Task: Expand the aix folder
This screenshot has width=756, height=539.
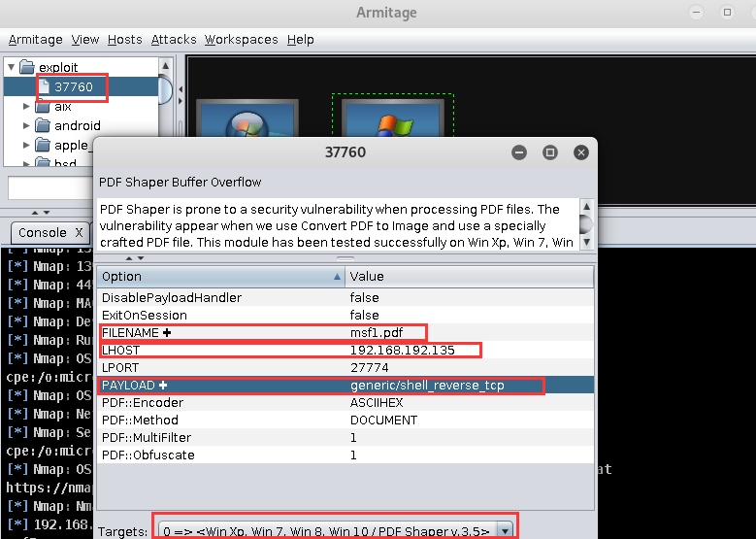Action: 26,106
